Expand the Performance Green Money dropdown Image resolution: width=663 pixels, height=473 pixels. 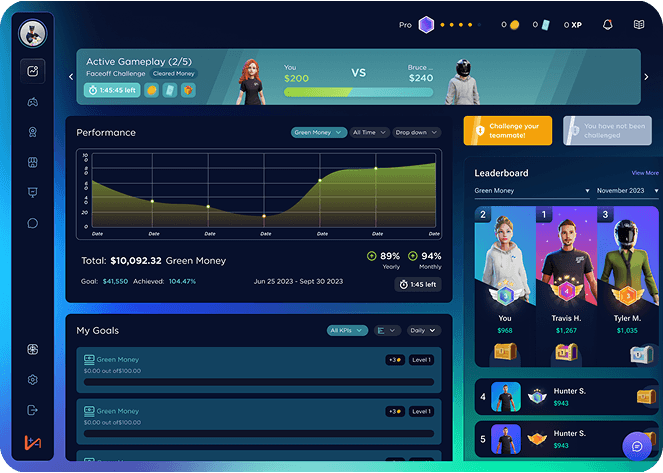(x=319, y=132)
